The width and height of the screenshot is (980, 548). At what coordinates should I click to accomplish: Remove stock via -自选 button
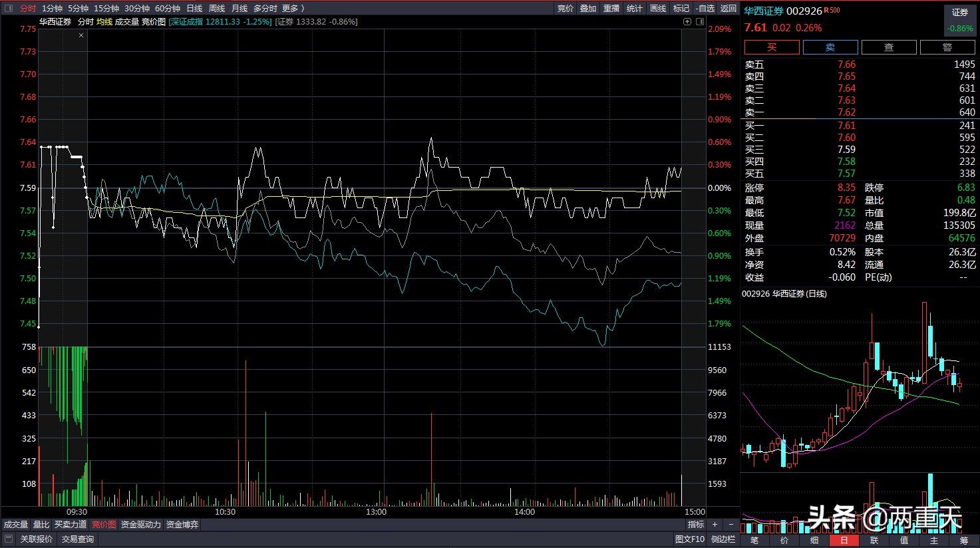click(x=705, y=8)
